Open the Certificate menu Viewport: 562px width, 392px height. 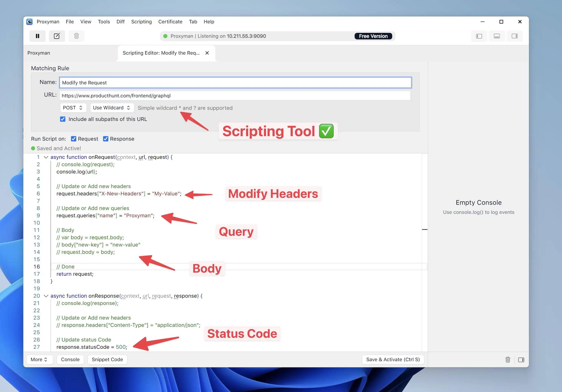tap(170, 22)
